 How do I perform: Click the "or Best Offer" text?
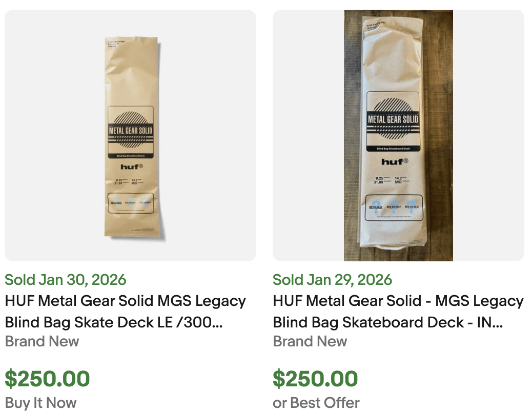coord(316,403)
